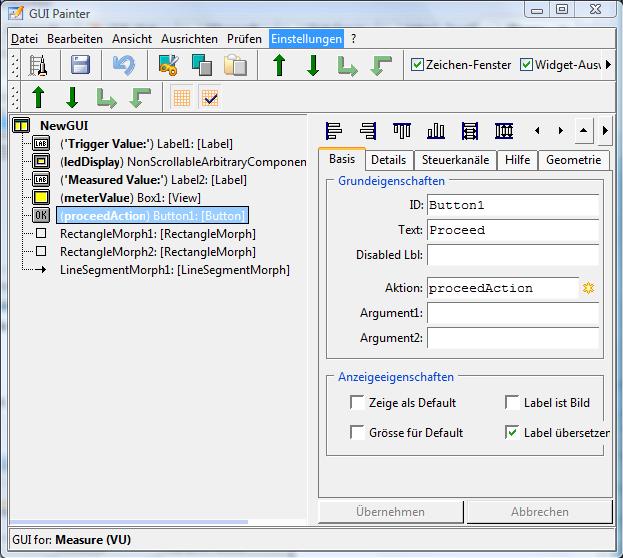Click the paste clipboard icon
The width and height of the screenshot is (623, 558).
[235, 65]
